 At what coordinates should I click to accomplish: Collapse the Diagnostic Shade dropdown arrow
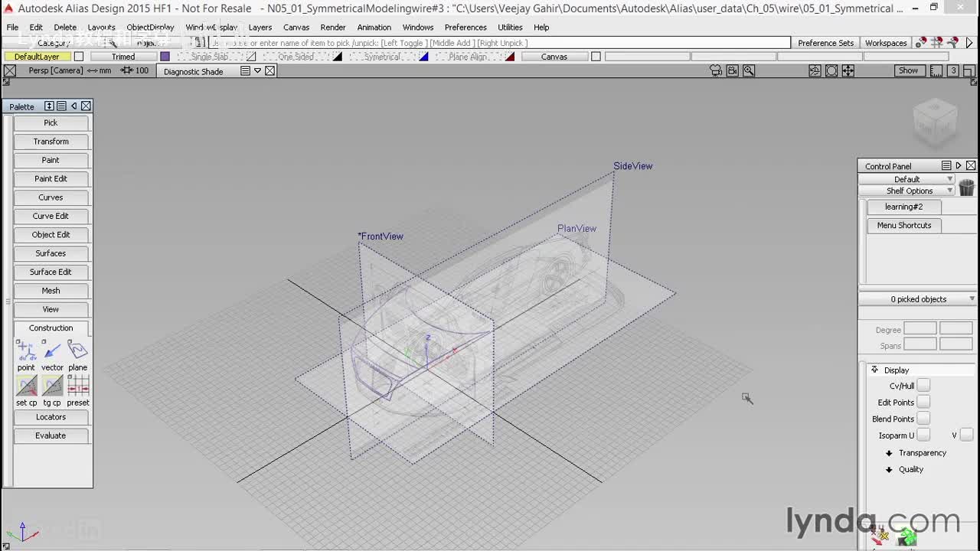pyautogui.click(x=257, y=70)
